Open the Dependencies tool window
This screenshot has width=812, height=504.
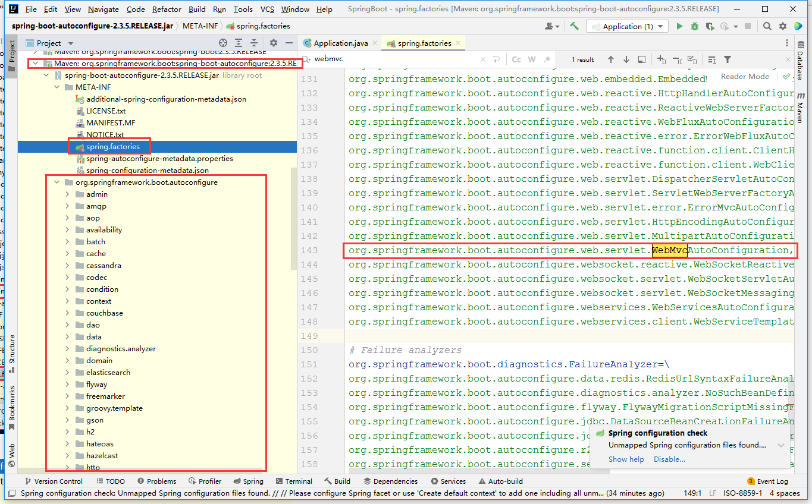(390, 481)
